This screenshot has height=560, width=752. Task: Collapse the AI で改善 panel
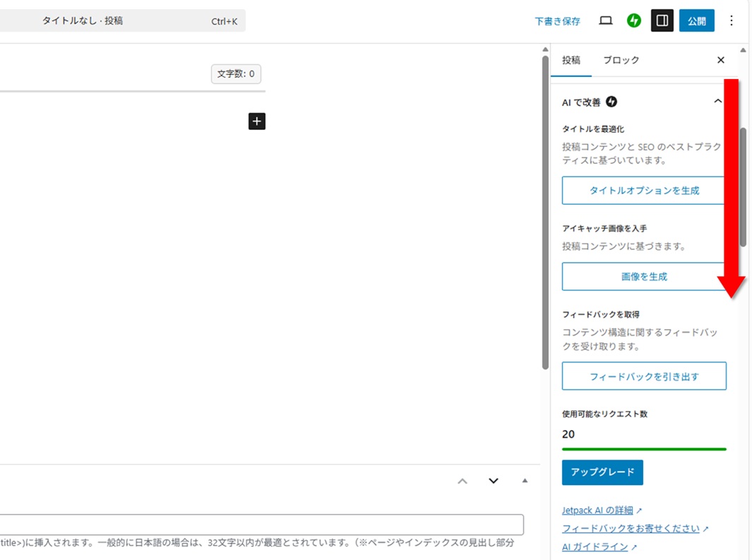coord(717,102)
